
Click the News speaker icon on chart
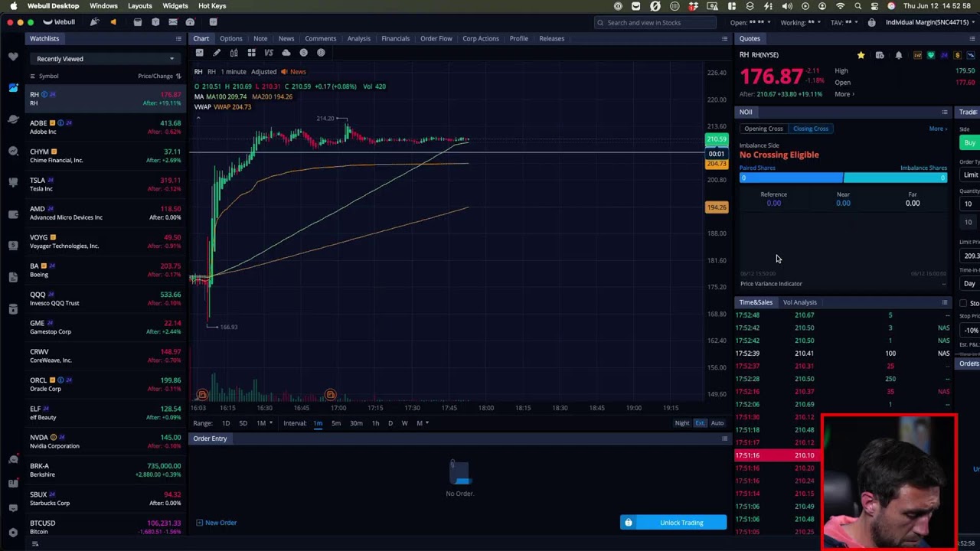coord(284,71)
